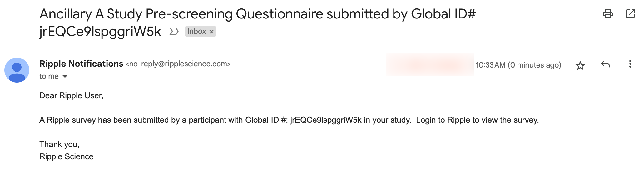Click the "to me" recipient text
644x189 pixels.
point(49,76)
